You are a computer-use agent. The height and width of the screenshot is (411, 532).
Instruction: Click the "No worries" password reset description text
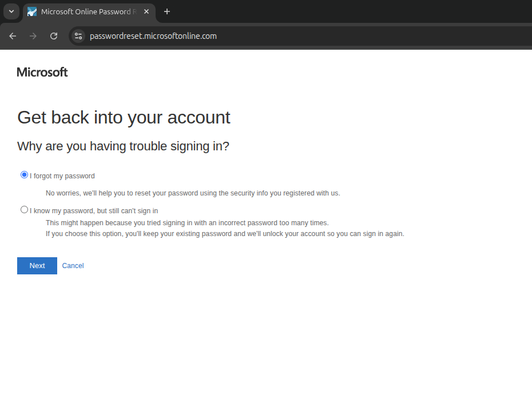[193, 193]
